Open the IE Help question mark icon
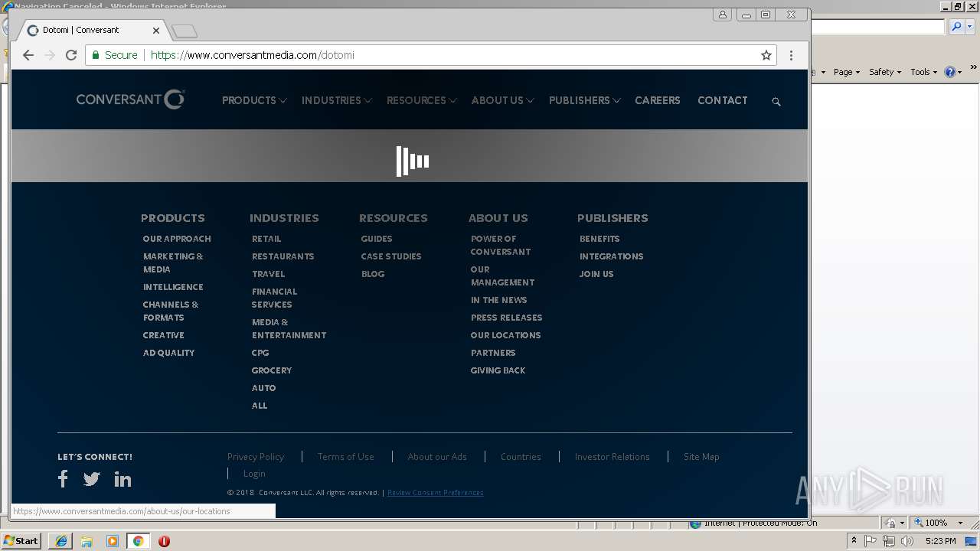This screenshot has height=551, width=980. coord(950,72)
